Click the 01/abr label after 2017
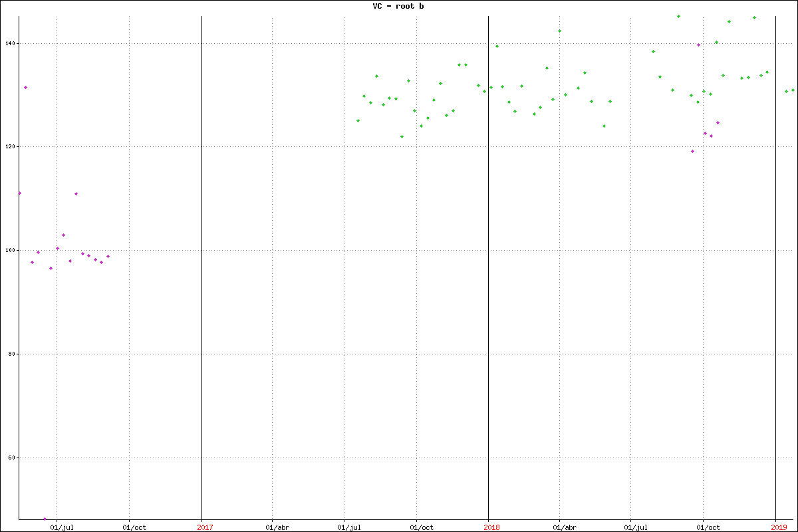This screenshot has width=798, height=532. pyautogui.click(x=277, y=527)
